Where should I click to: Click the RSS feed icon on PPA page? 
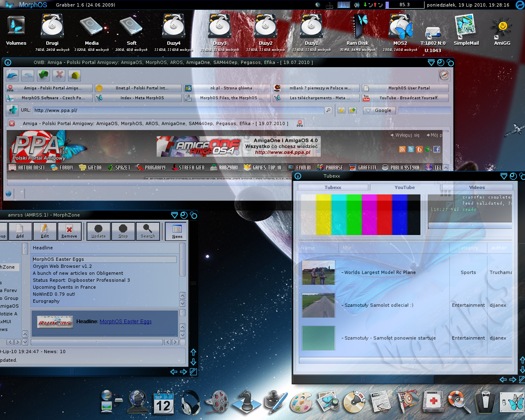point(402,149)
